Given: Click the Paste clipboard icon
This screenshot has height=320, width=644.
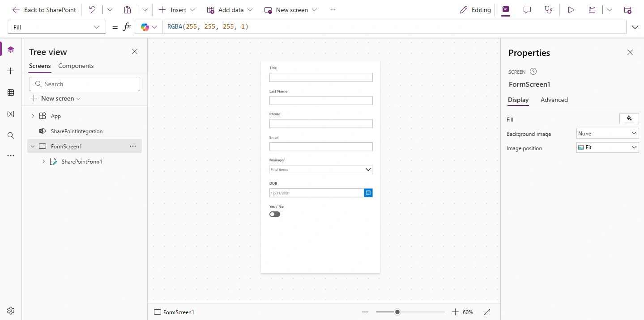Looking at the screenshot, I should [x=128, y=10].
